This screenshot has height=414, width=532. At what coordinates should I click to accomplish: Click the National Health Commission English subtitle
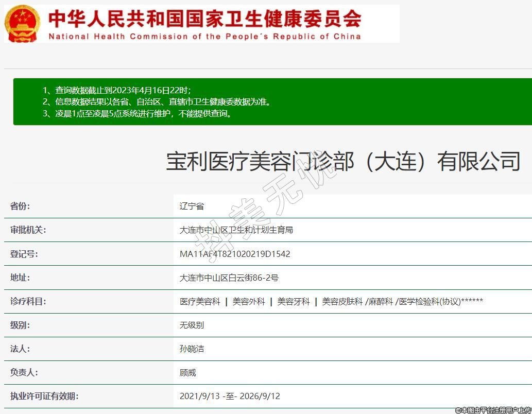pyautogui.click(x=204, y=37)
